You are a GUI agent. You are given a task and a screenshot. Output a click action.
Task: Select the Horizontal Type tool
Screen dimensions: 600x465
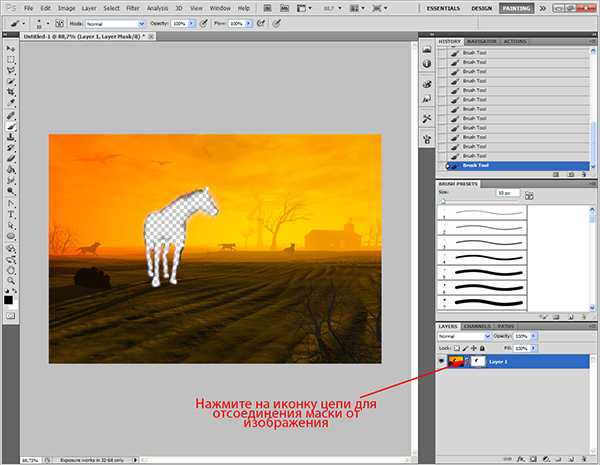point(11,215)
